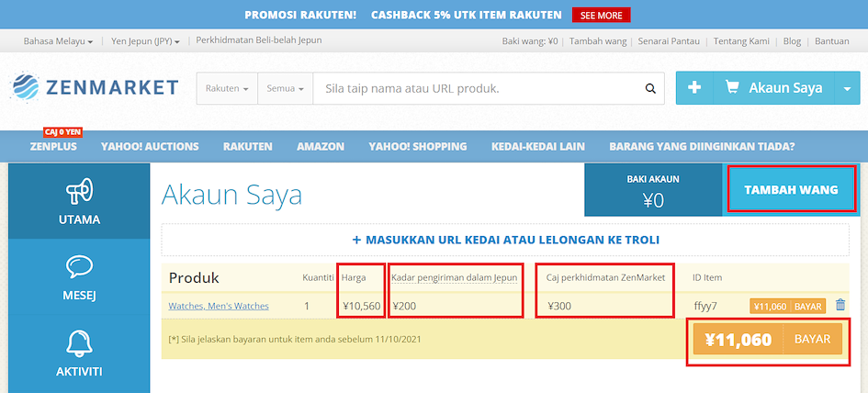Viewport: 868px width, 393px height.
Task: Click the SEE MORE promo button
Action: pos(602,15)
